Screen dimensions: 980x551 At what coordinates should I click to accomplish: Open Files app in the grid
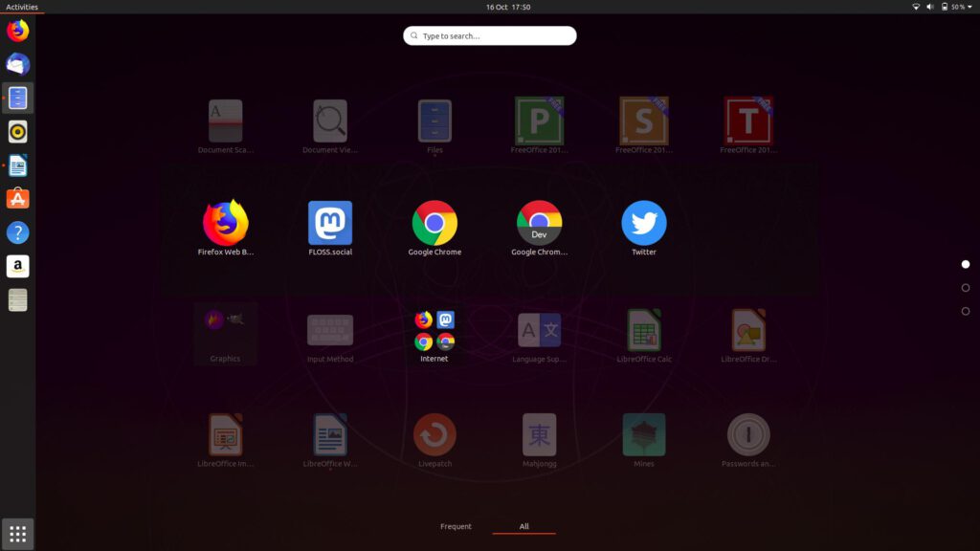pyautogui.click(x=434, y=121)
